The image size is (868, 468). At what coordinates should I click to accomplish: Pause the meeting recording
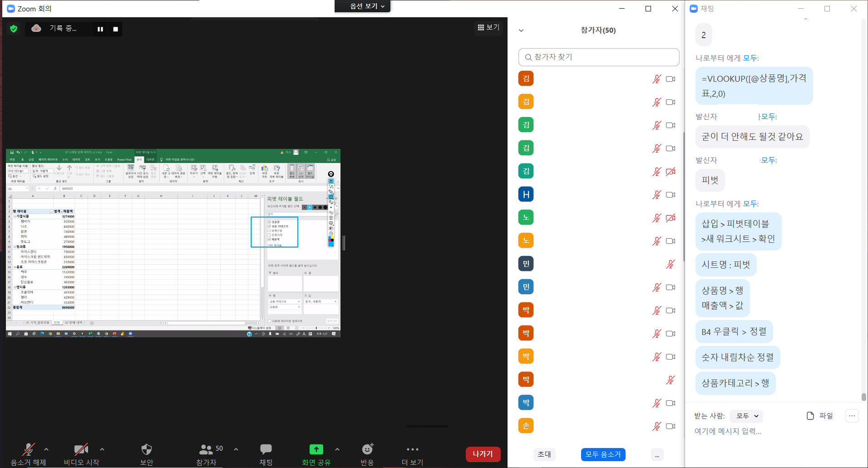[100, 29]
